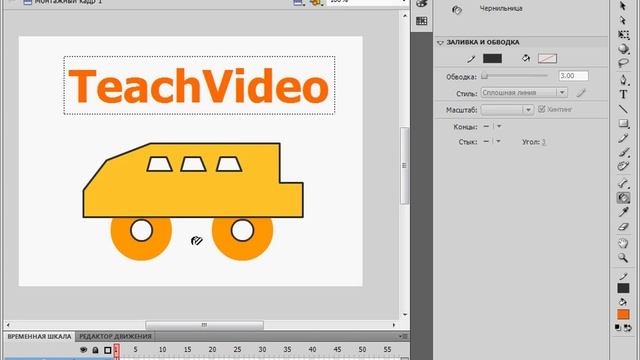
Task: Open the stage zoom percentage dropdown
Action: (404, 2)
